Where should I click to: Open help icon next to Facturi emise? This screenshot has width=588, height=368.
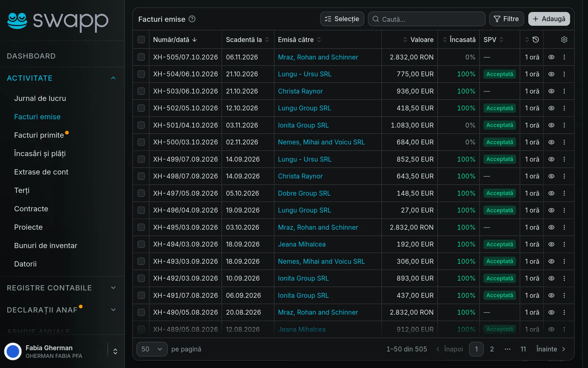pos(192,19)
